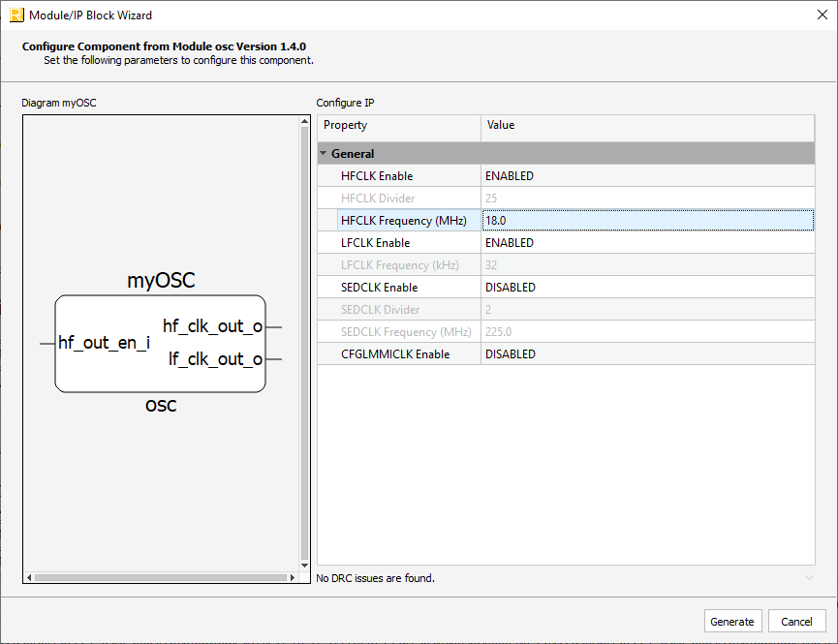Click the diagram scroll right arrow
The image size is (838, 644).
pyautogui.click(x=293, y=577)
